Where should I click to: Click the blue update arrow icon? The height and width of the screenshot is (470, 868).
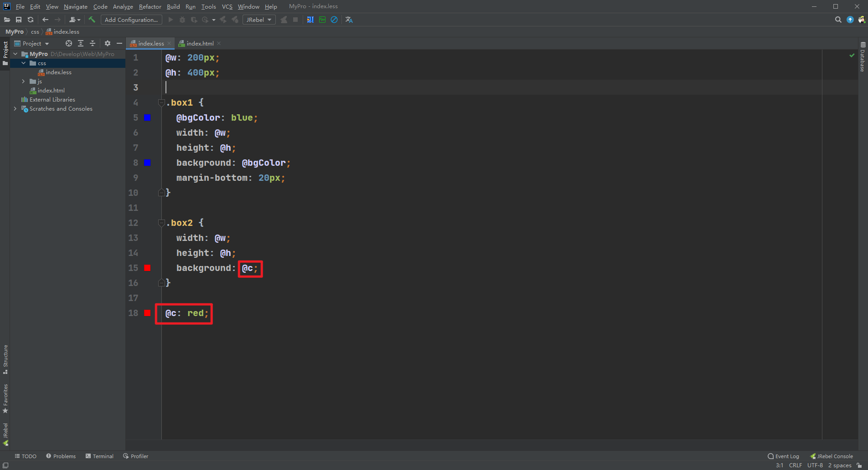click(x=850, y=20)
